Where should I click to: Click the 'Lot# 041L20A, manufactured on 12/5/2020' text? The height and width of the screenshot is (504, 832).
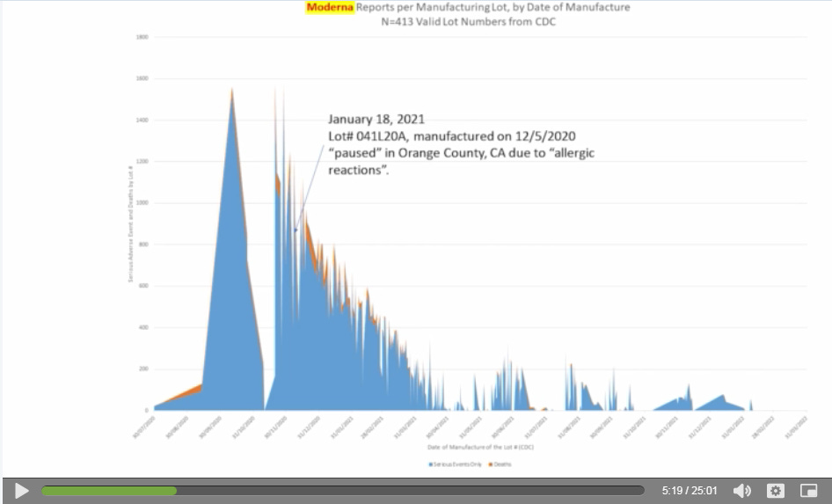pos(452,135)
